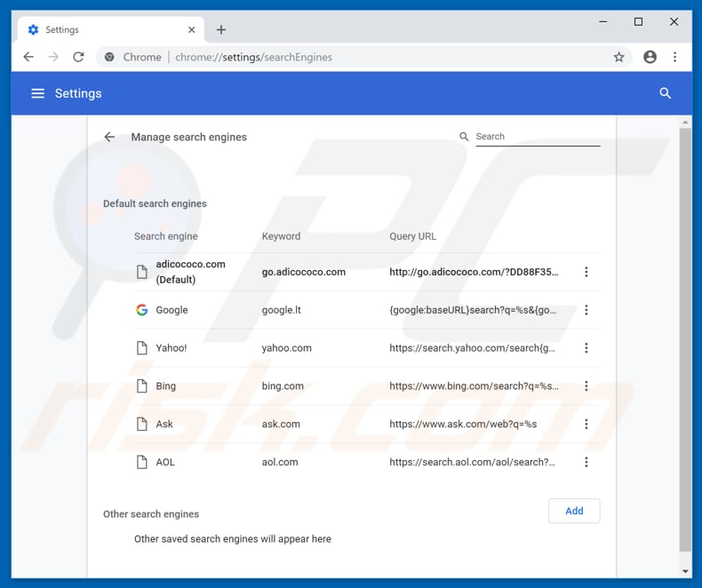Click the go.adicococo.com keyword
The image size is (702, 588).
(x=304, y=272)
